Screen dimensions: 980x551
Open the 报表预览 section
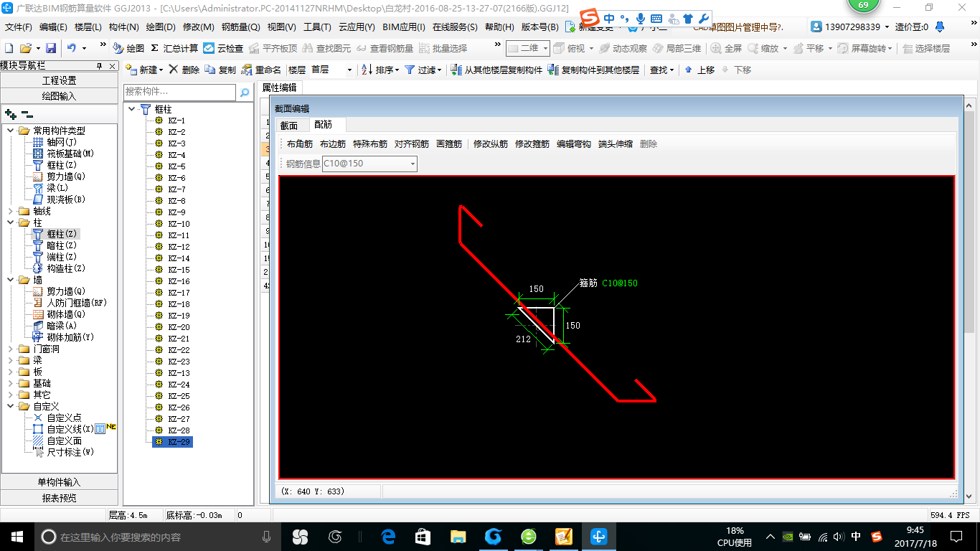point(59,498)
